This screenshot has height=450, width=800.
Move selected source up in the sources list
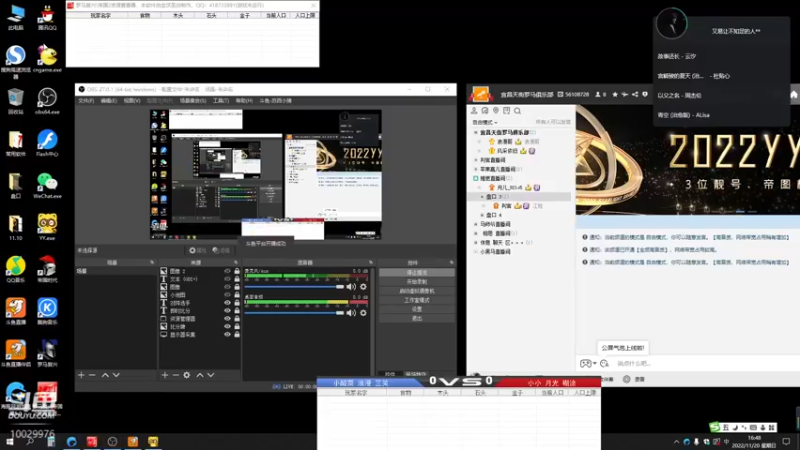[199, 375]
